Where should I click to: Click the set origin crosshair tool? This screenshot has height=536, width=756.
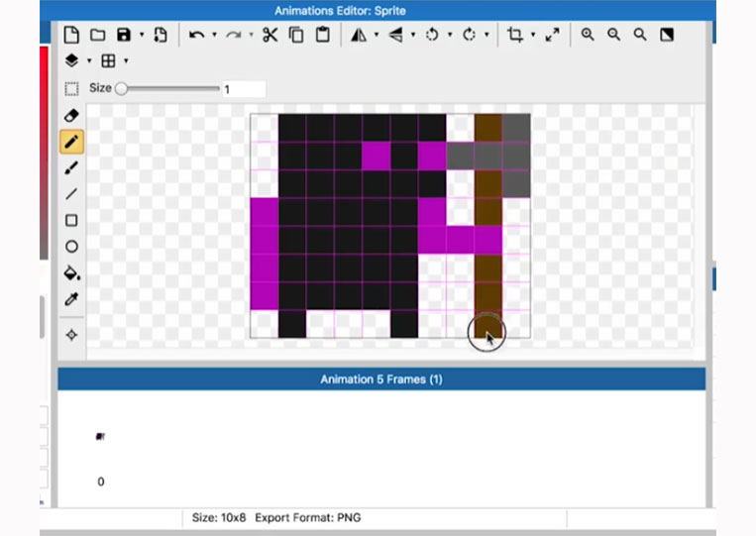click(x=71, y=335)
